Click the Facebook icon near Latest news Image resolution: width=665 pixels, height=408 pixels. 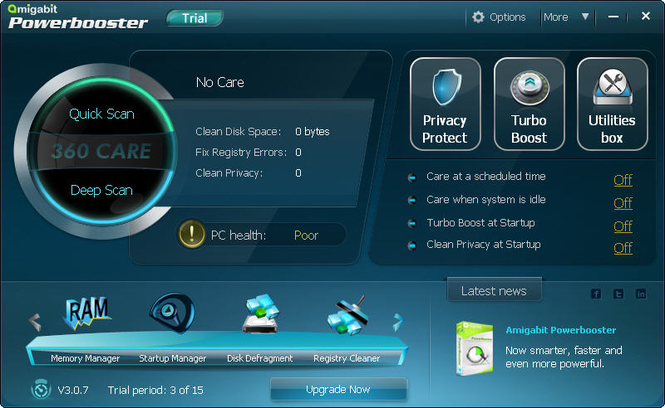tap(596, 293)
